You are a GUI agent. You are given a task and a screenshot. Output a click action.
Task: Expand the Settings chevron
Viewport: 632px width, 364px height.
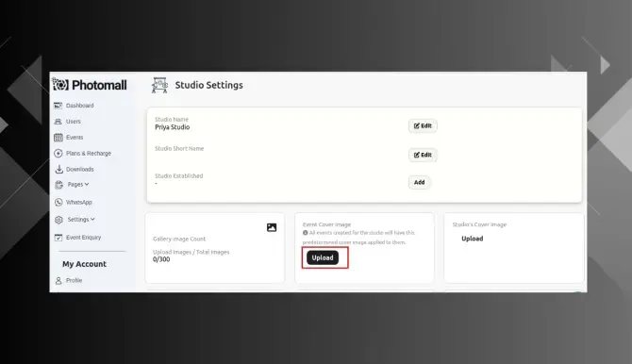pyautogui.click(x=92, y=220)
